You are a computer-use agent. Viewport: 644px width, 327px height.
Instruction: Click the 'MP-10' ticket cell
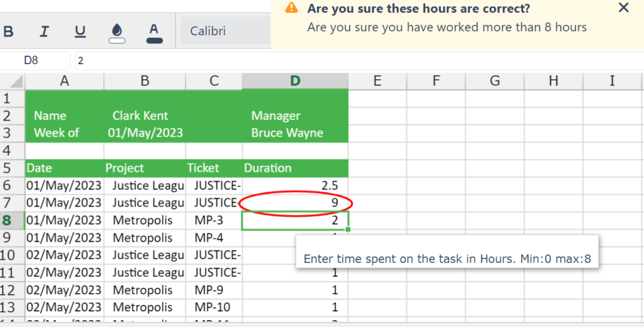pyautogui.click(x=214, y=308)
